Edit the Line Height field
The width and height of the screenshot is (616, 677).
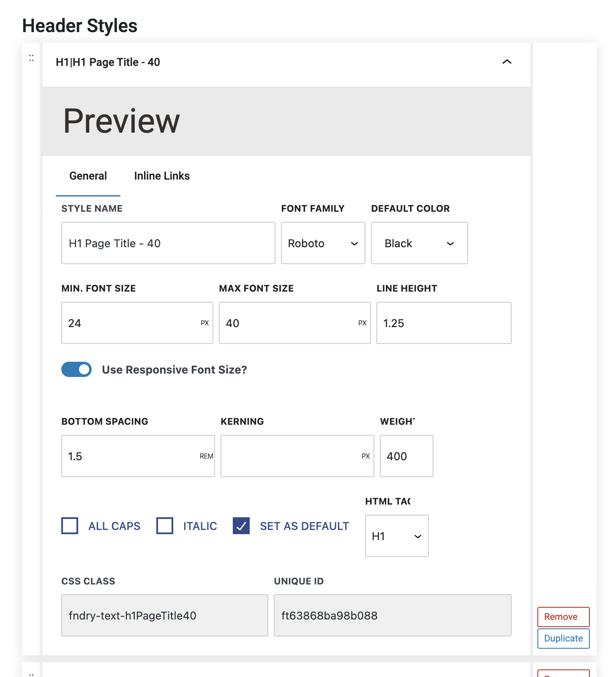click(444, 323)
